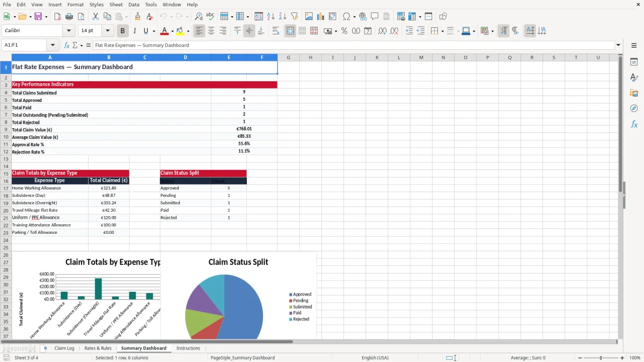Click the Clear Direct Formatting icon
Viewport: 644px width, 362px height.
click(x=150, y=17)
